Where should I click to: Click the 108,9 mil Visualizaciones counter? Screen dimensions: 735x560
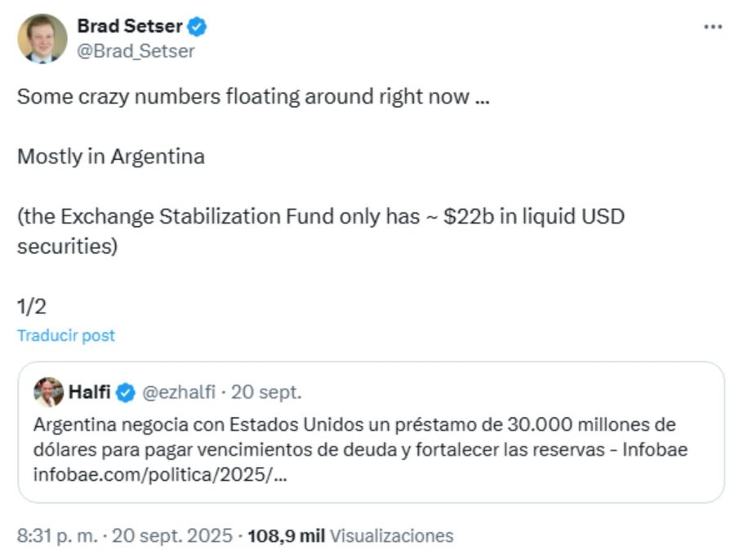click(287, 536)
